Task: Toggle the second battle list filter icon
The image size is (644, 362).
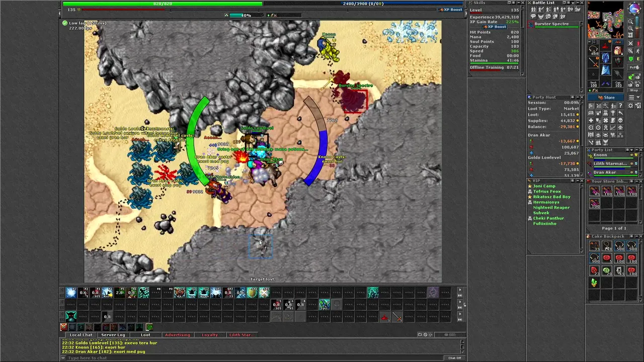Action: [x=541, y=9]
